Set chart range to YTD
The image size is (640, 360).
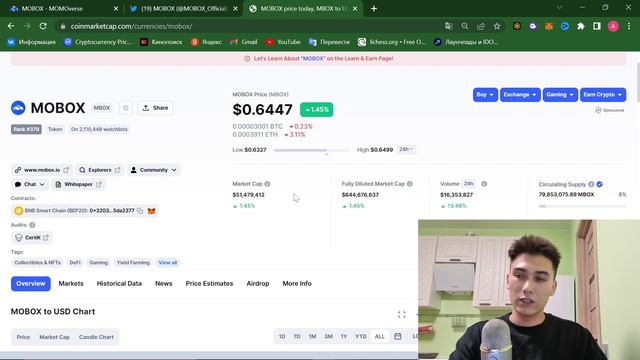pyautogui.click(x=361, y=337)
